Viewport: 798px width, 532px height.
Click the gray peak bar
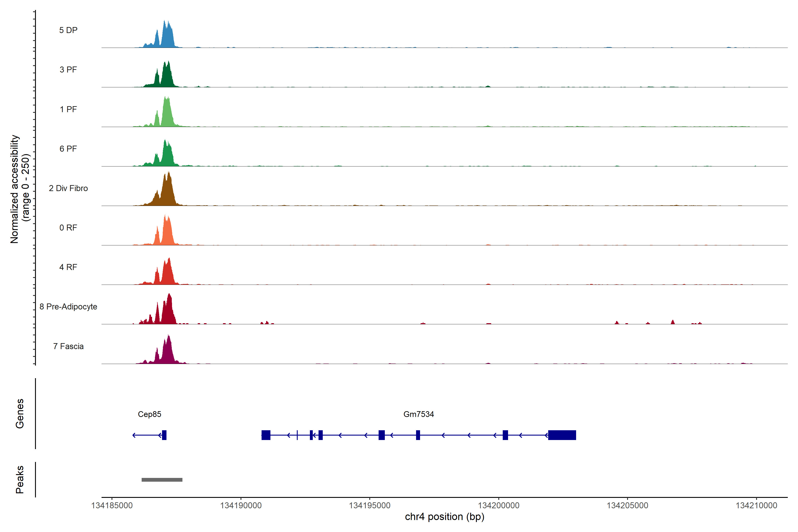[x=162, y=480]
